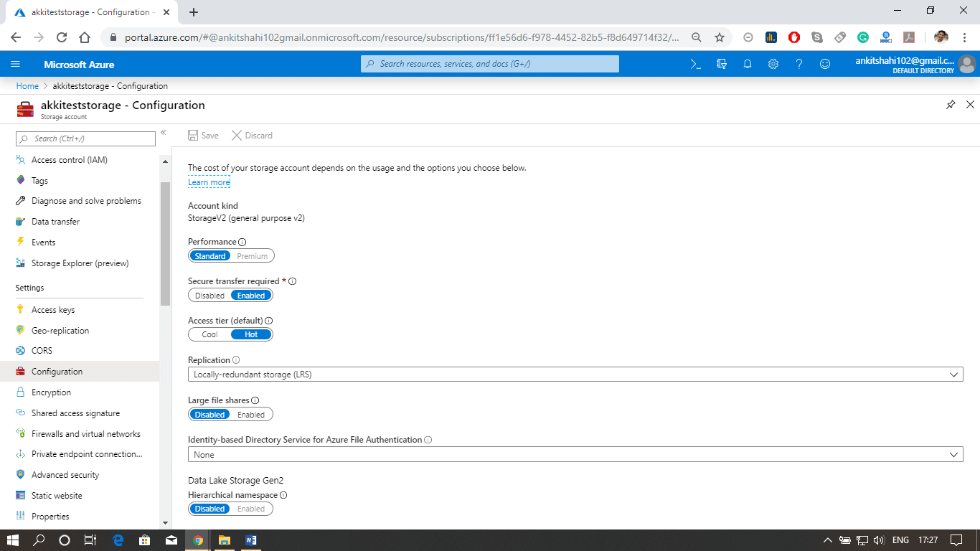
Task: Open the notifications bell
Action: tap(748, 64)
